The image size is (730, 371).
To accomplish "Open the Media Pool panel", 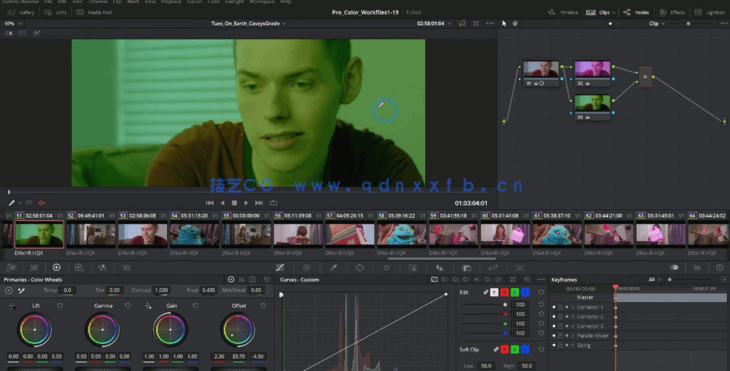I will click(94, 12).
